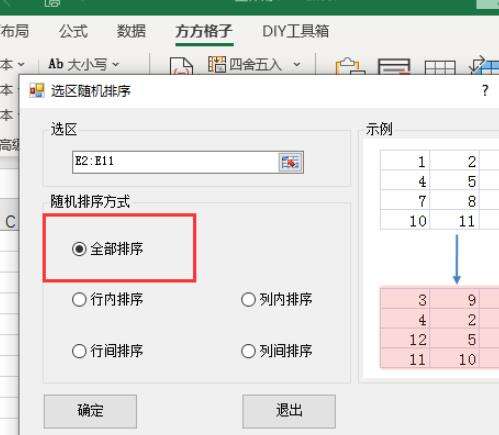
Task: Select the 列间排序 radio option
Action: click(x=277, y=351)
